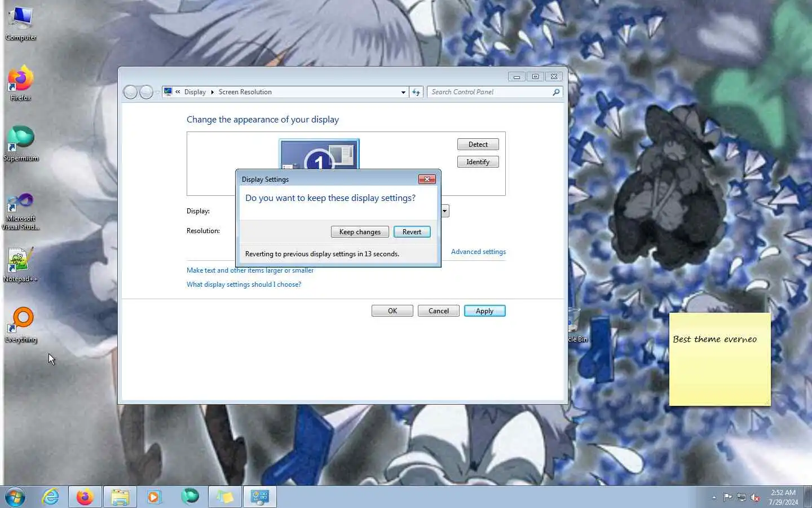The image size is (812, 508).
Task: Click Revert in Display Settings dialog
Action: coord(412,232)
